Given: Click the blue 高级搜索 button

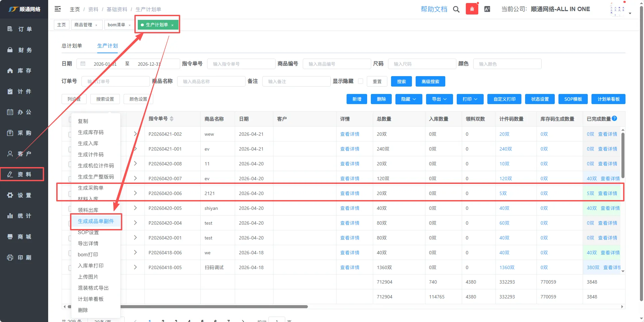Looking at the screenshot, I should [430, 82].
